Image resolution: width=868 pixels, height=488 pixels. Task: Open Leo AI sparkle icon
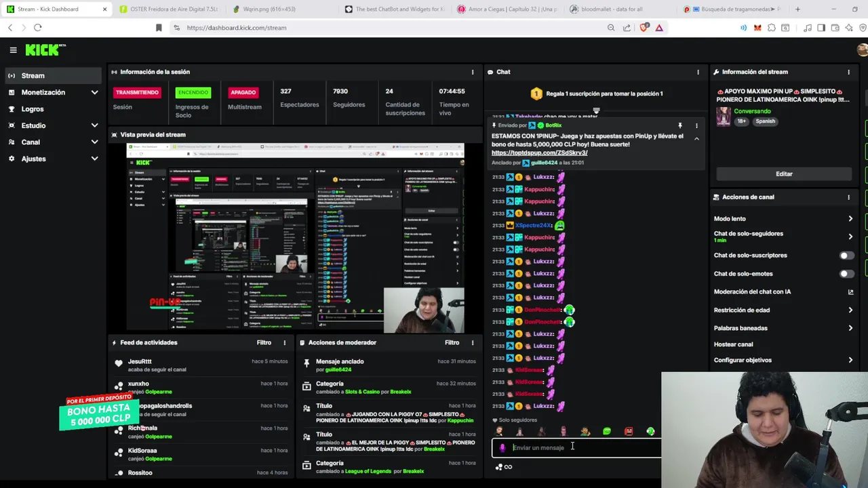849,28
